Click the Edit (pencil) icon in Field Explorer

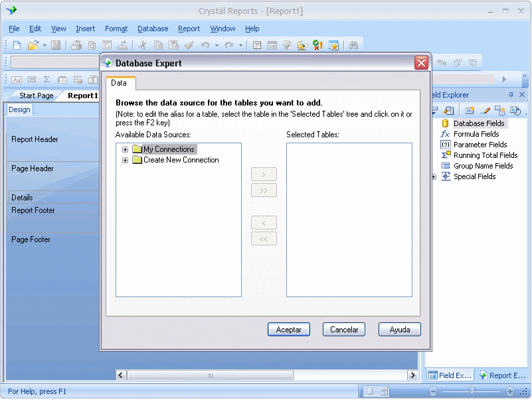[486, 111]
